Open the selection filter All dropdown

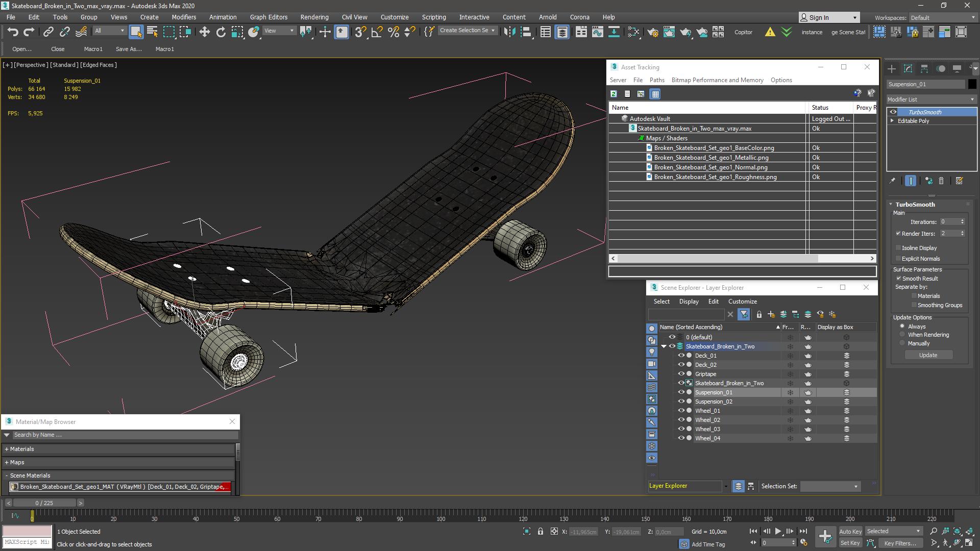coord(109,31)
